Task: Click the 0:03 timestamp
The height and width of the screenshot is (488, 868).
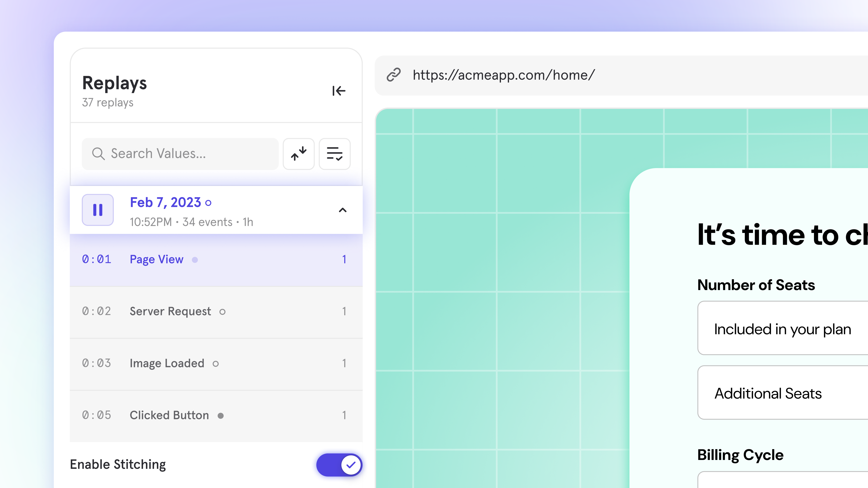Action: point(96,363)
